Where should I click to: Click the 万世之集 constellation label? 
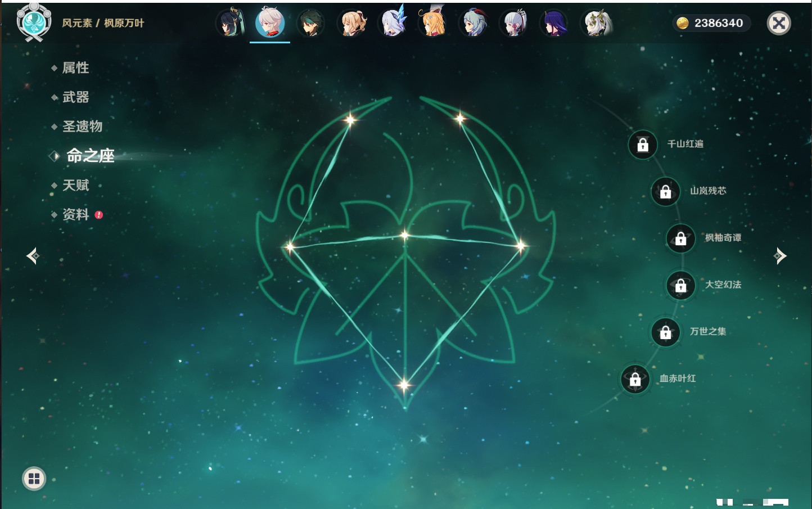[x=708, y=331]
